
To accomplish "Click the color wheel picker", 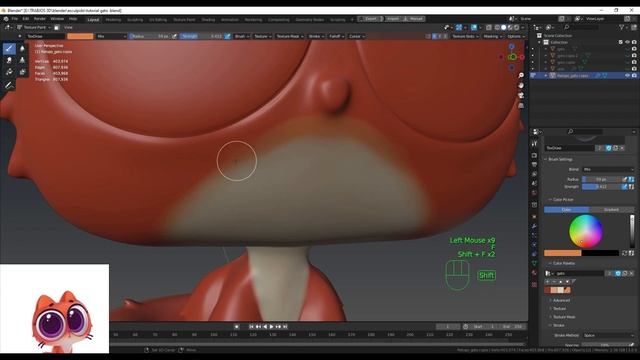I will 586,231.
